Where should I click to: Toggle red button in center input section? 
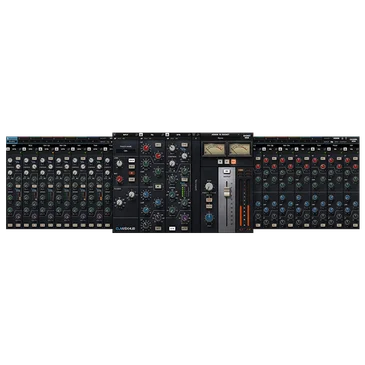pyautogui.click(x=132, y=173)
